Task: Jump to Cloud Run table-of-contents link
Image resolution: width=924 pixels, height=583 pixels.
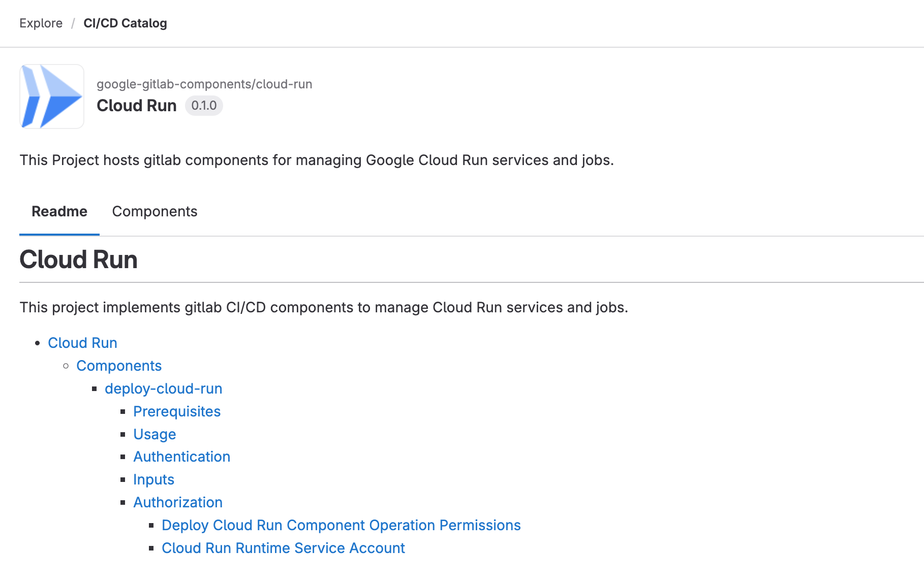Action: pos(82,343)
